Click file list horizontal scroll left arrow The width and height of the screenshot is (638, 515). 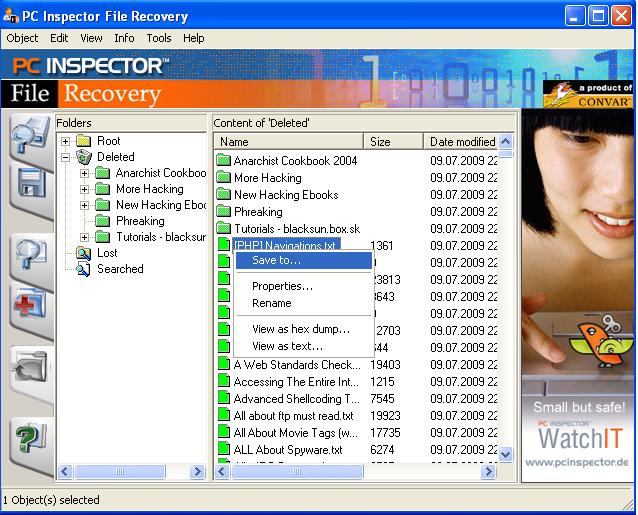pyautogui.click(x=222, y=471)
